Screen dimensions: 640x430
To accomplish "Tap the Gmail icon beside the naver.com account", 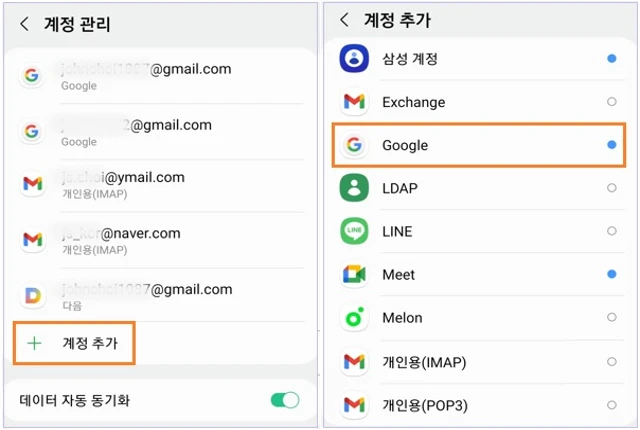I will (33, 239).
